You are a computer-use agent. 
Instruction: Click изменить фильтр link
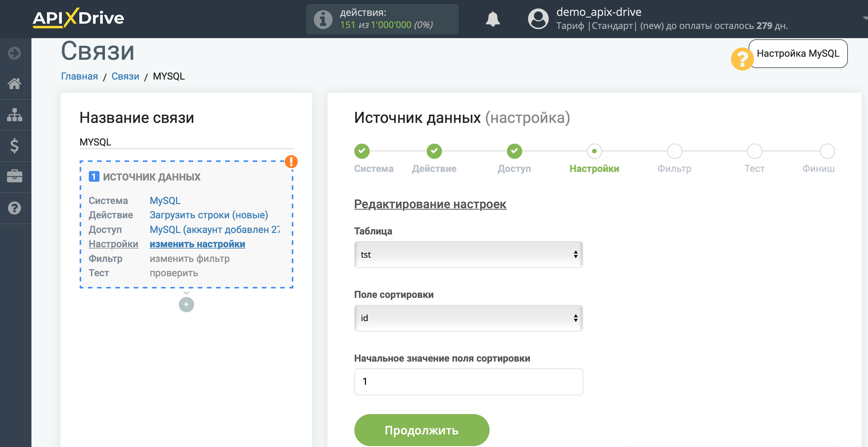tap(190, 259)
